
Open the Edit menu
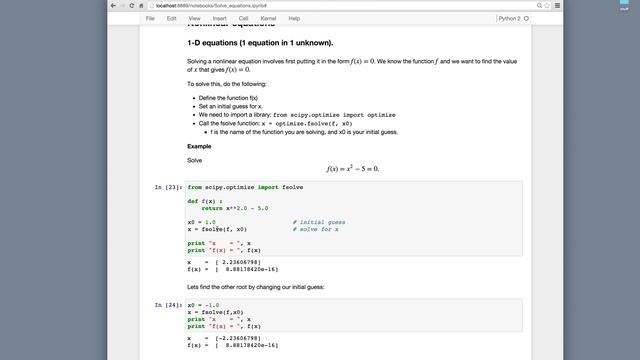point(171,18)
